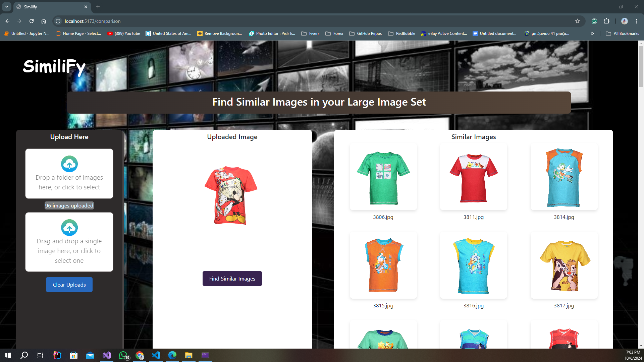This screenshot has width=644, height=362.
Task: Open the taskbar clock and date
Action: [x=633, y=355]
